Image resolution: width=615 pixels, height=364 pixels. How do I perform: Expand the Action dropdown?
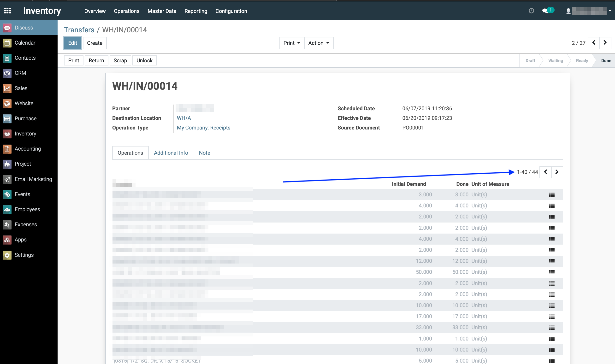tap(319, 43)
